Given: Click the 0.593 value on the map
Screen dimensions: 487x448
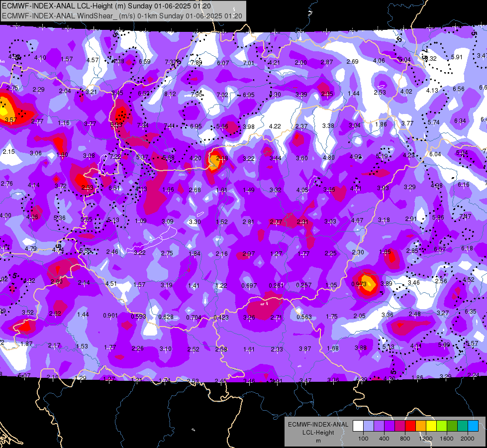Looking at the screenshot, I should pos(138,317).
